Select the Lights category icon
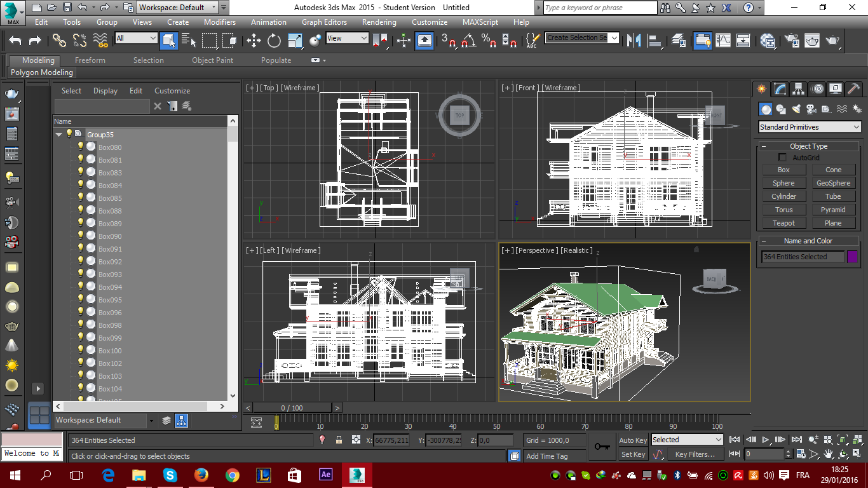This screenshot has height=488, width=868. click(796, 109)
